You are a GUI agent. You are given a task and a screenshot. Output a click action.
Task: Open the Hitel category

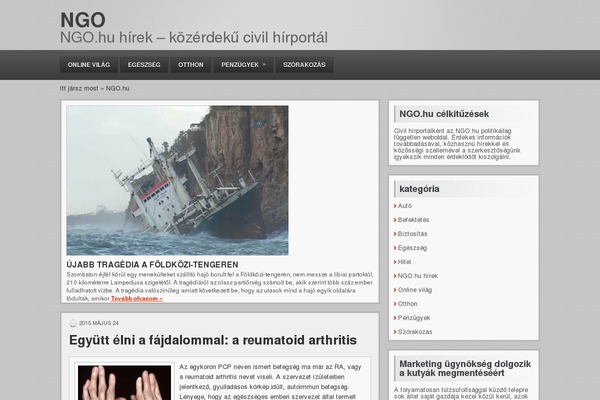(404, 262)
